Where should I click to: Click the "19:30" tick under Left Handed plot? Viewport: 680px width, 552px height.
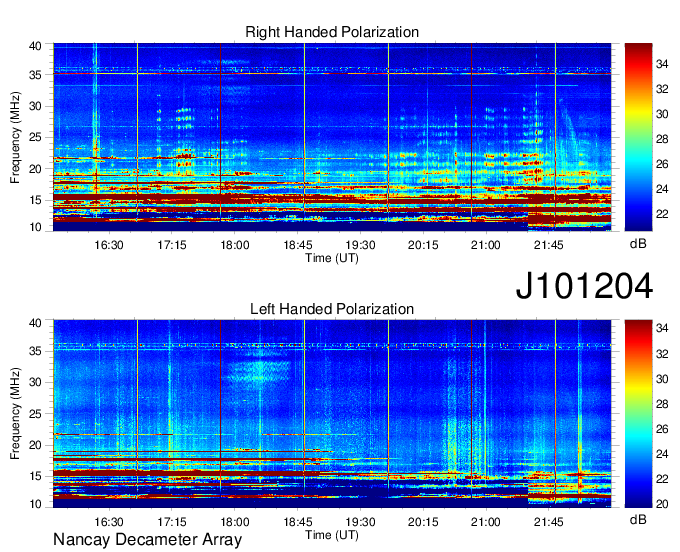[x=360, y=522]
